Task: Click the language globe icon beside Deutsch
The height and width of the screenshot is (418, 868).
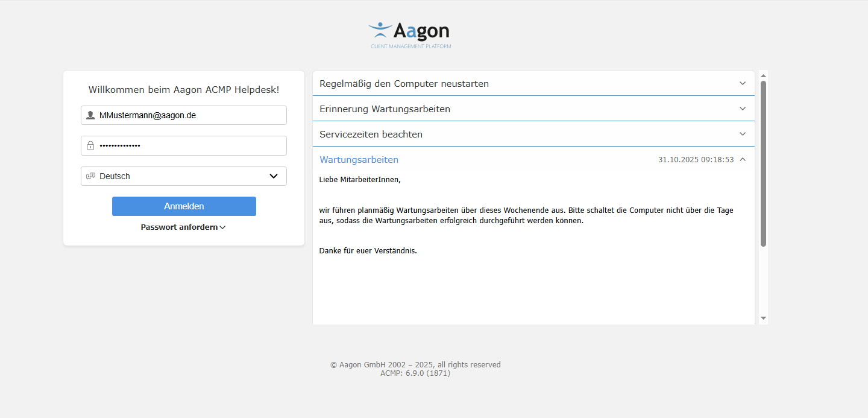Action: pyautogui.click(x=91, y=176)
